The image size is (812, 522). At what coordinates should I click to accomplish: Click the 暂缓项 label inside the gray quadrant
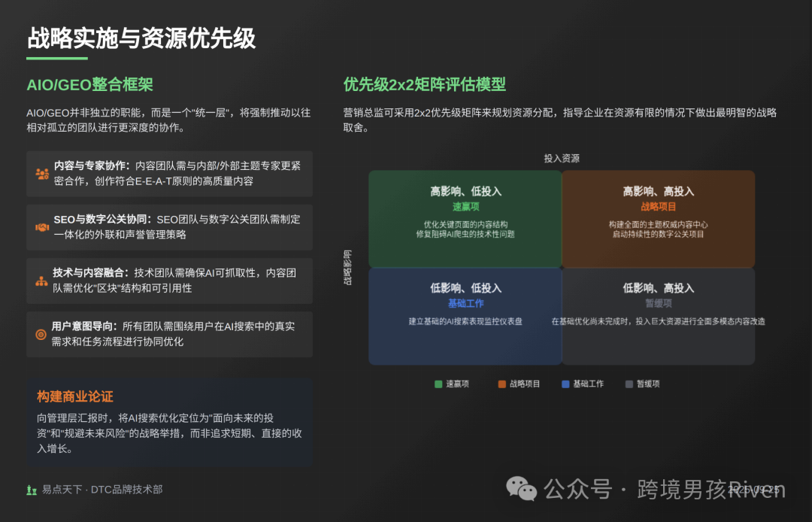pos(658,303)
